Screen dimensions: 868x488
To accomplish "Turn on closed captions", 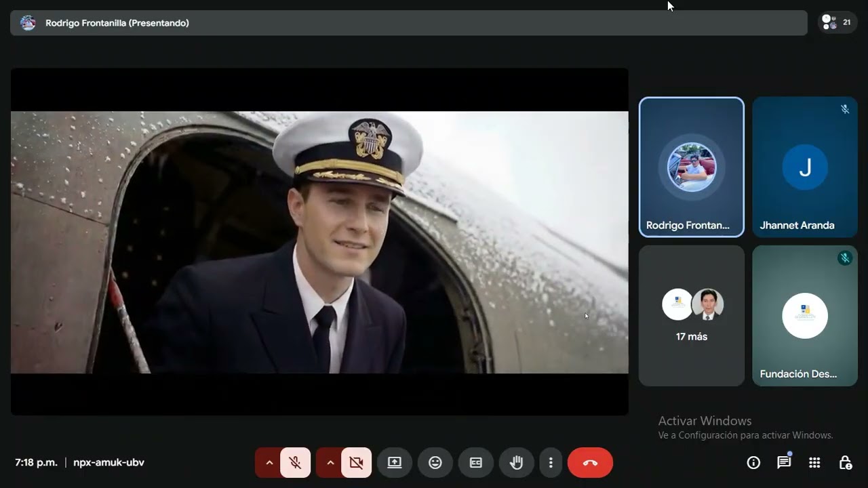I will click(x=476, y=463).
